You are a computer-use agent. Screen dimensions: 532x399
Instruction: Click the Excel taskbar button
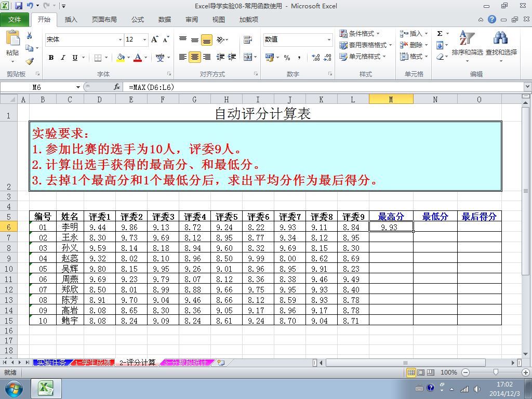46,389
